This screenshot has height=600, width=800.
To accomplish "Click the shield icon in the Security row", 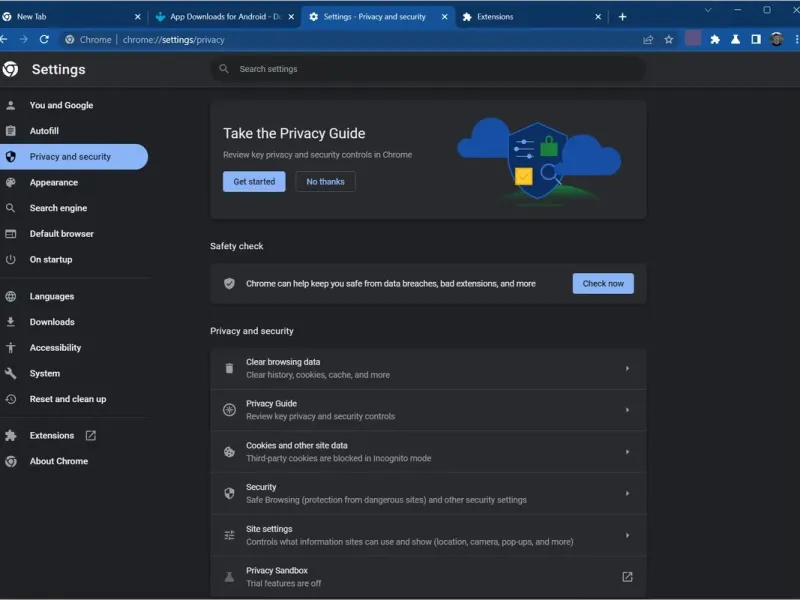I will click(229, 493).
